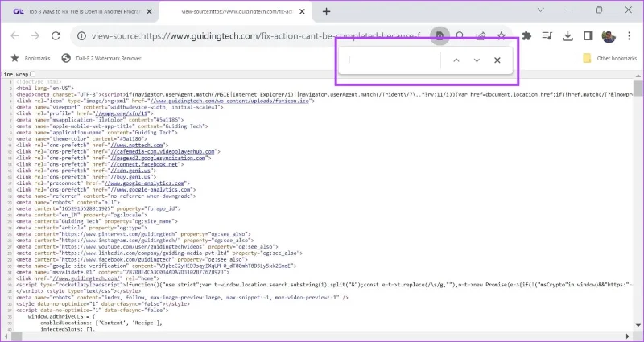Jump to previous find result arrow
The image size is (644, 342).
tap(456, 60)
